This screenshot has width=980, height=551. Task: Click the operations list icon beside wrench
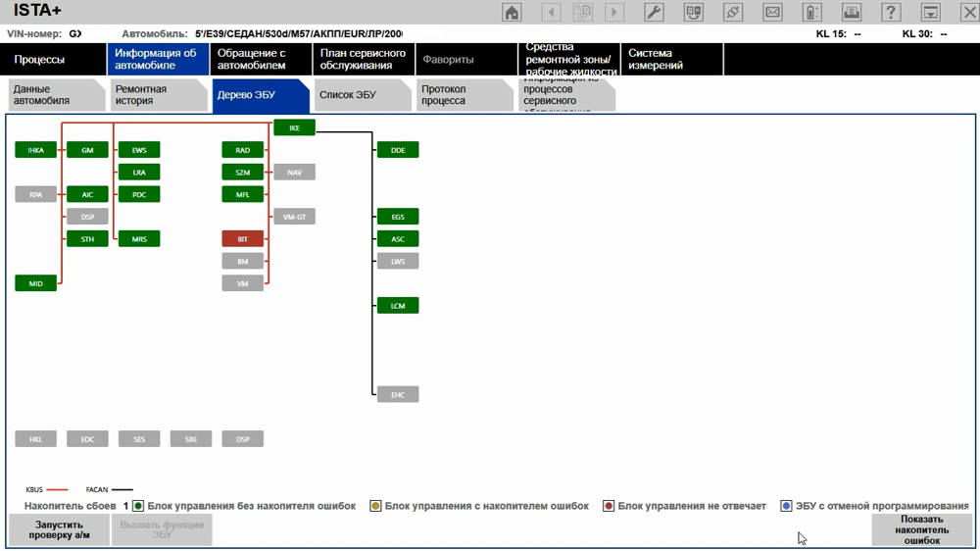pos(694,13)
